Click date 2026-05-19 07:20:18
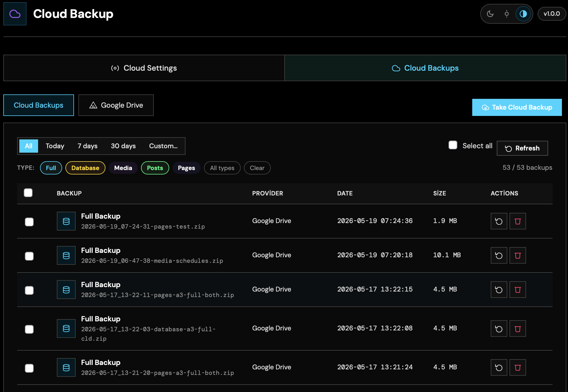The width and height of the screenshot is (568, 392). (x=375, y=255)
